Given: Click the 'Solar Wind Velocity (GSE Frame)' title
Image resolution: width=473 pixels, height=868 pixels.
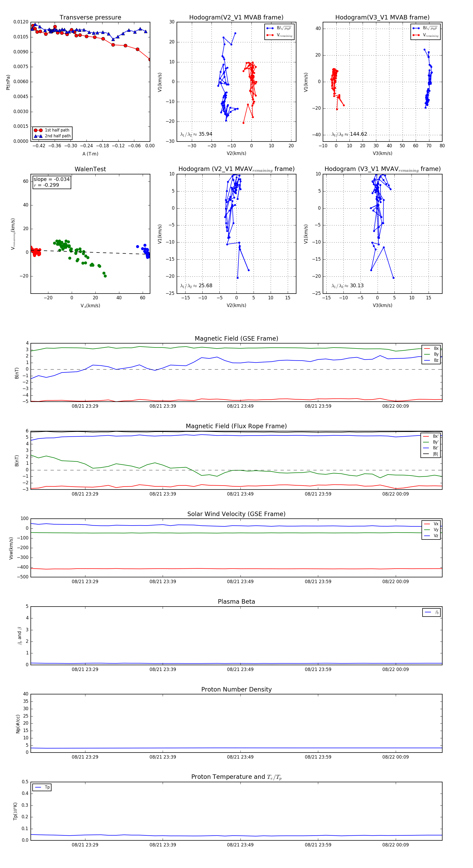Looking at the screenshot, I should click(236, 514).
